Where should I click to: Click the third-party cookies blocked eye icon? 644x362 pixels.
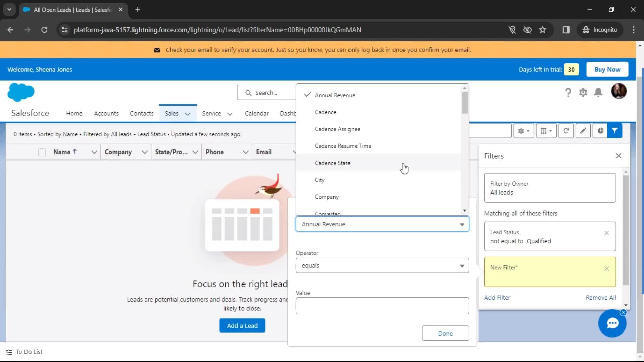(x=527, y=30)
